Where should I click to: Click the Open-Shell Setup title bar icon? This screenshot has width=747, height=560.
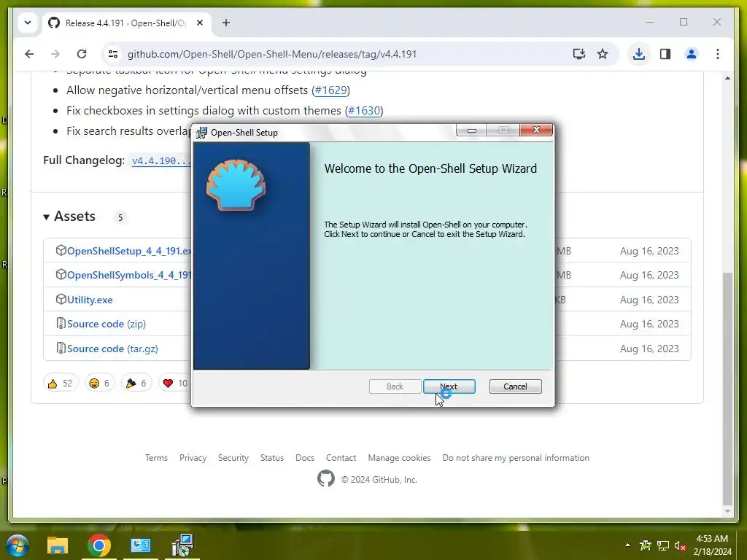pos(201,133)
